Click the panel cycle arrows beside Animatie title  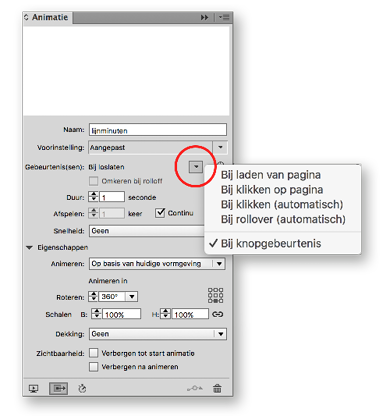click(26, 17)
